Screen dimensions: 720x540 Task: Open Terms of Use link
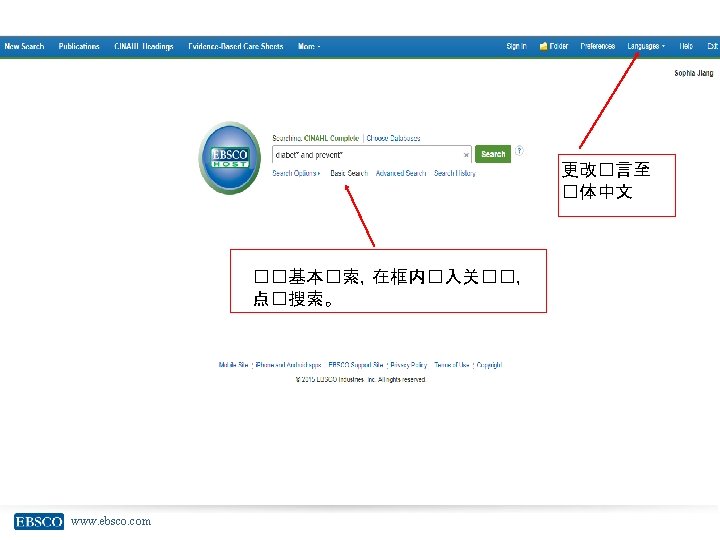click(x=452, y=365)
